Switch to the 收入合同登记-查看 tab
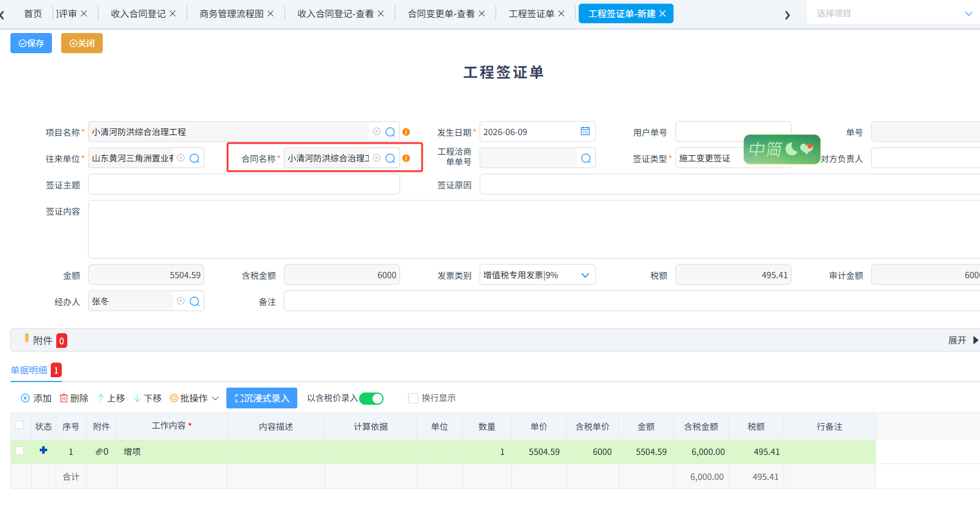This screenshot has width=980, height=505. coord(335,13)
